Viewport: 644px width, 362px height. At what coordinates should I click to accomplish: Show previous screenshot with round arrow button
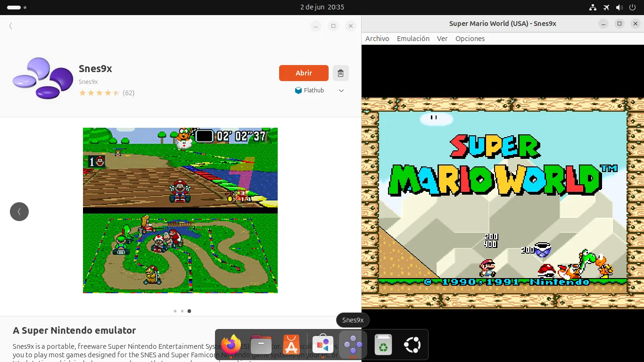(19, 212)
